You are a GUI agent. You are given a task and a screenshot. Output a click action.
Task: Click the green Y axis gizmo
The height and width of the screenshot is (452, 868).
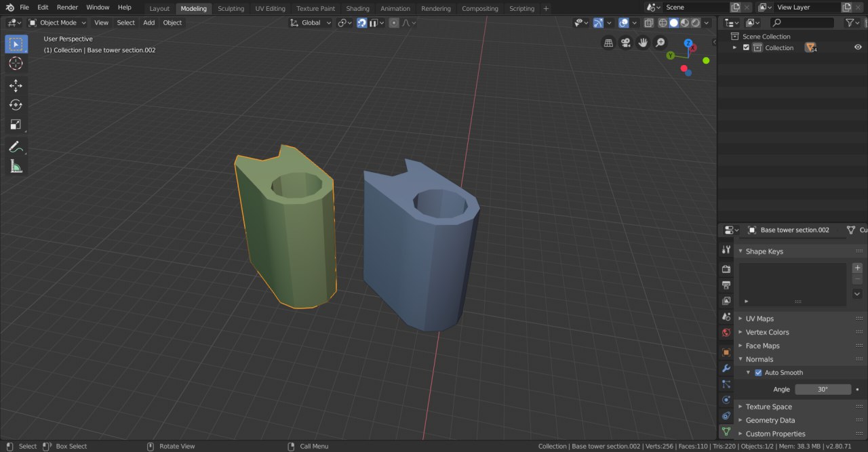point(671,56)
